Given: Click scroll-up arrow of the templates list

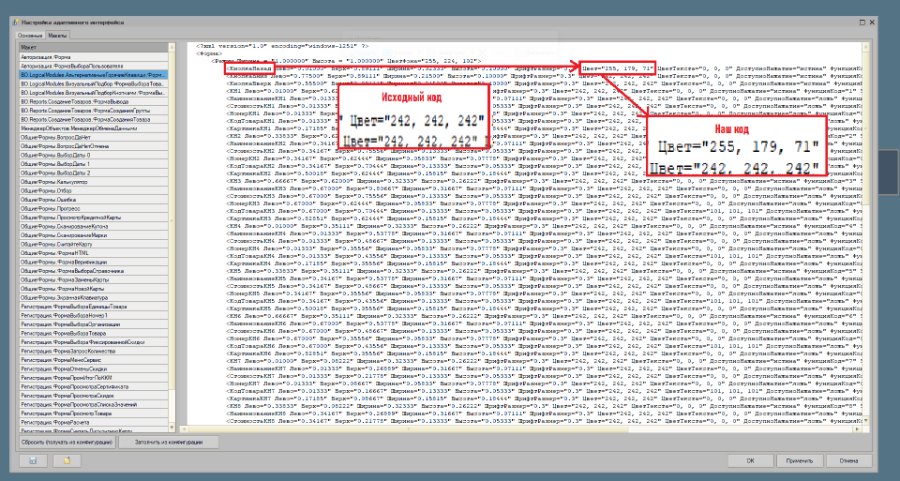Looking at the screenshot, I should click(172, 48).
